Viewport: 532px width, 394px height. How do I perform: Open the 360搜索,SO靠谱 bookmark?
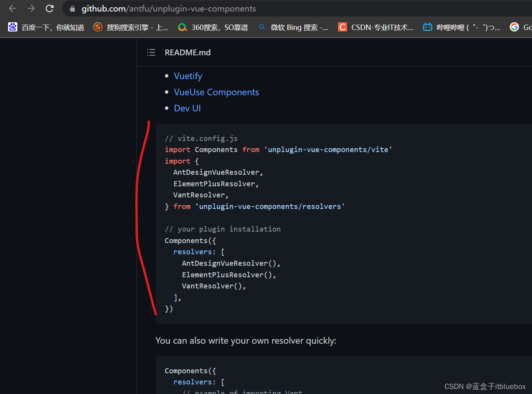[220, 27]
